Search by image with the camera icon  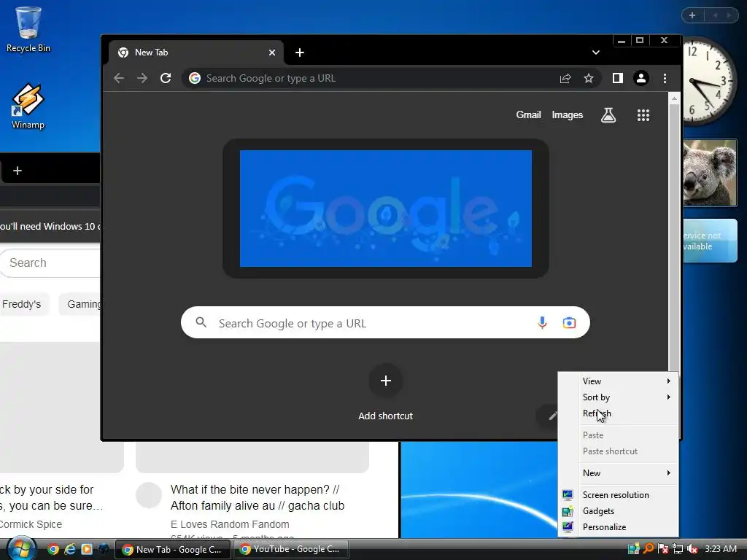click(569, 323)
